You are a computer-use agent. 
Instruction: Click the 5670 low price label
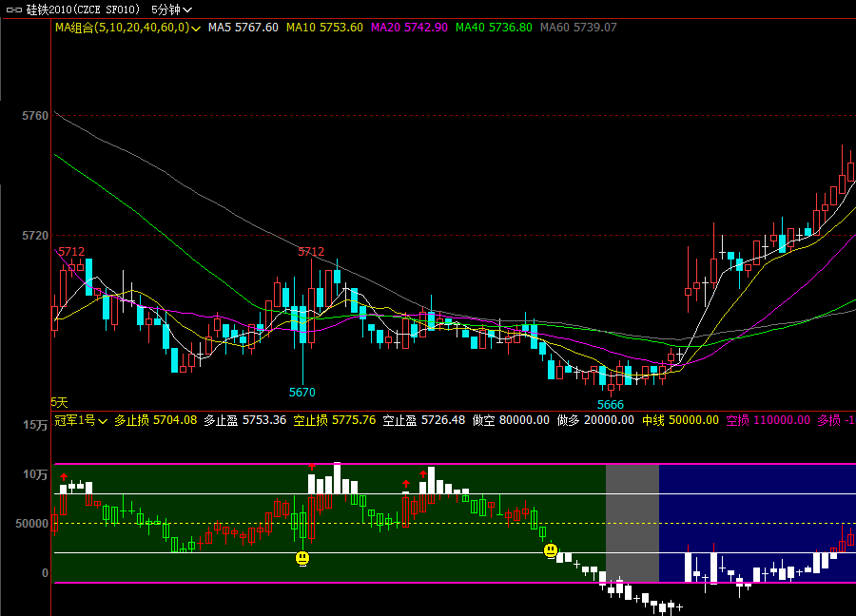(x=302, y=392)
